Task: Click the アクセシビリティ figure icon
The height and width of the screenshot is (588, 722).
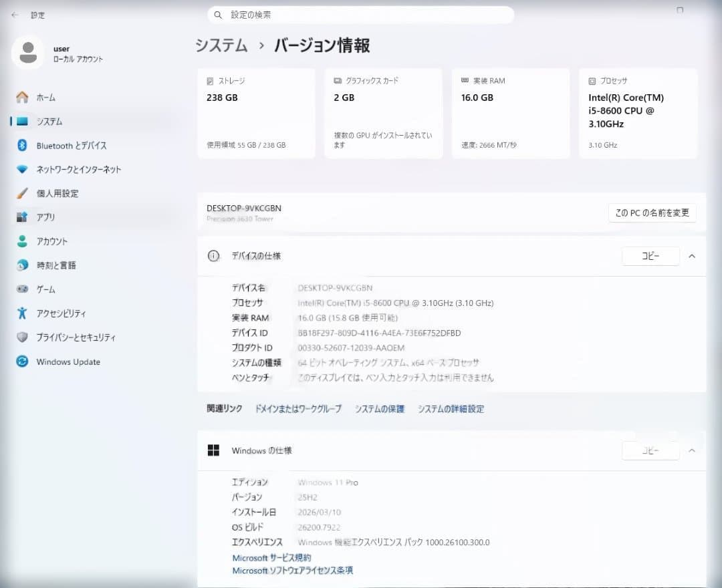Action: tap(22, 313)
